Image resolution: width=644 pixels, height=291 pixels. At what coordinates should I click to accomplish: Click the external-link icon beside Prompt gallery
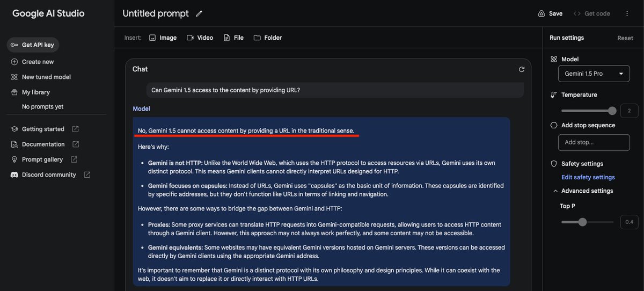click(x=74, y=159)
